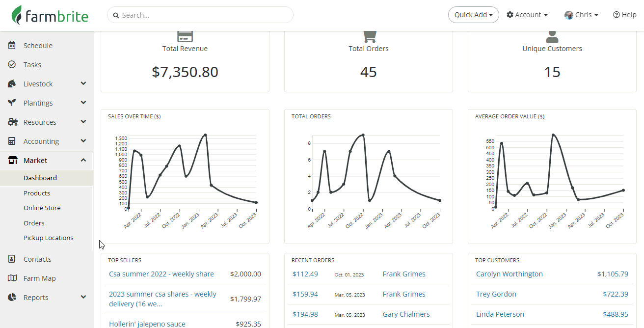The image size is (644, 328).
Task: Expand the Livestock menu chevron
Action: pyautogui.click(x=83, y=83)
